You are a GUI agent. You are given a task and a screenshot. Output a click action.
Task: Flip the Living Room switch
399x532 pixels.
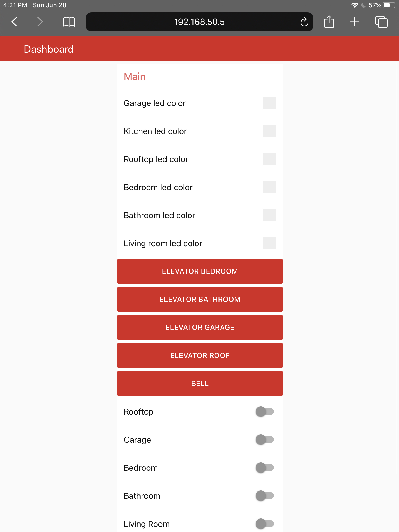click(265, 524)
